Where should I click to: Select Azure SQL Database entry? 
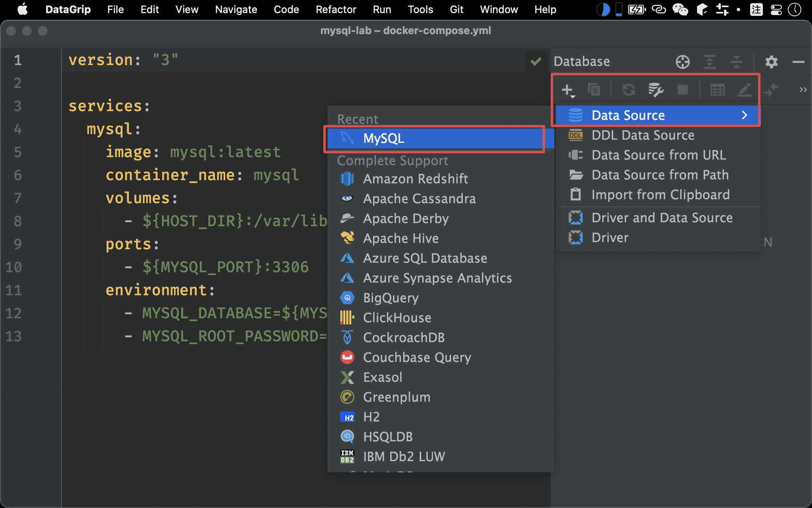click(440, 258)
